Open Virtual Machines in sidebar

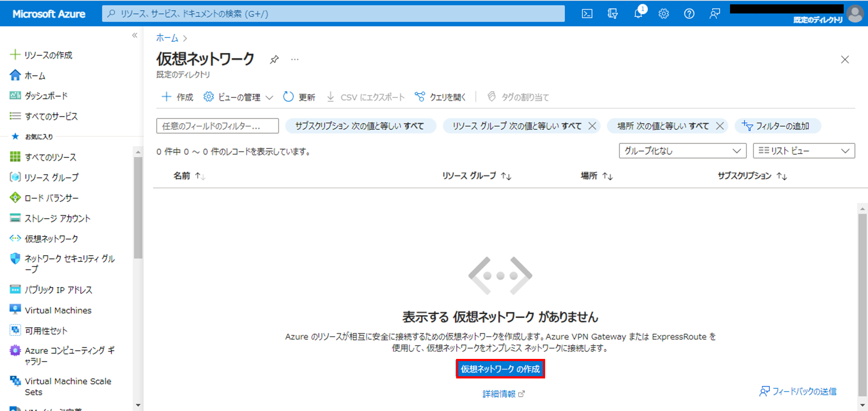click(x=51, y=310)
